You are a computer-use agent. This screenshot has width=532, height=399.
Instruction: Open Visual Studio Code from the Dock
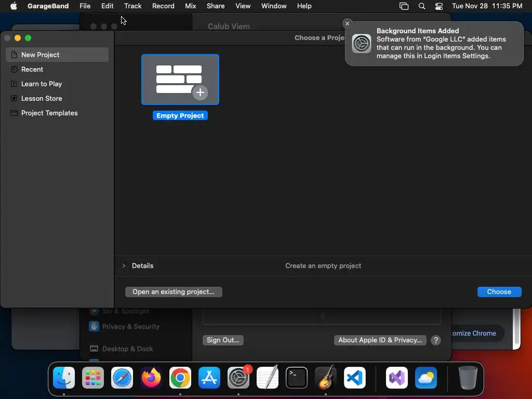click(x=355, y=378)
